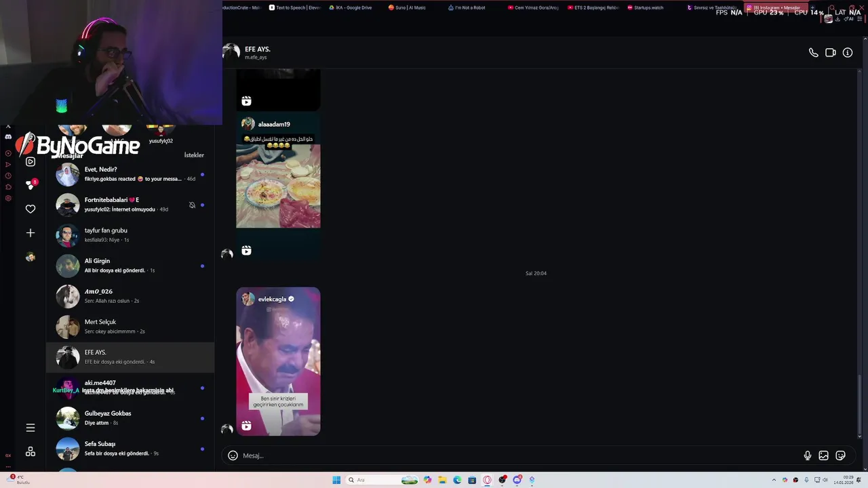Open yusufylç02 note avatar above messages
Viewport: 868px width, 488px height.
(x=161, y=129)
